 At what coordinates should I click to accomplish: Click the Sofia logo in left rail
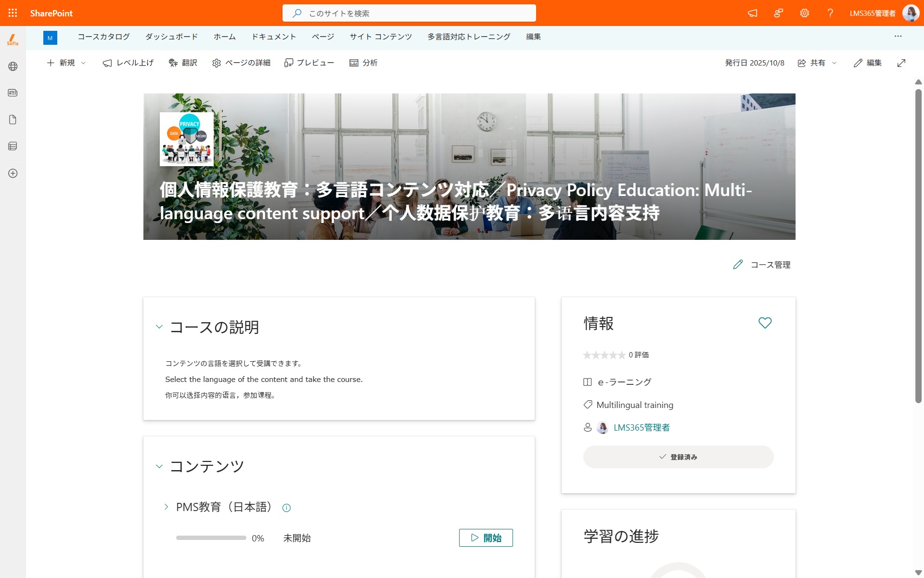click(x=13, y=40)
